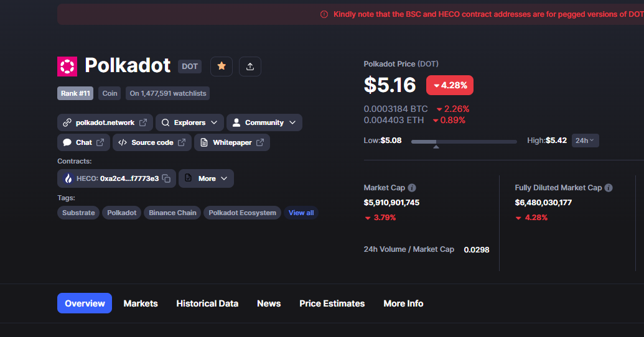Click the person icon in Community
Screen dimensions: 644x337
point(236,122)
